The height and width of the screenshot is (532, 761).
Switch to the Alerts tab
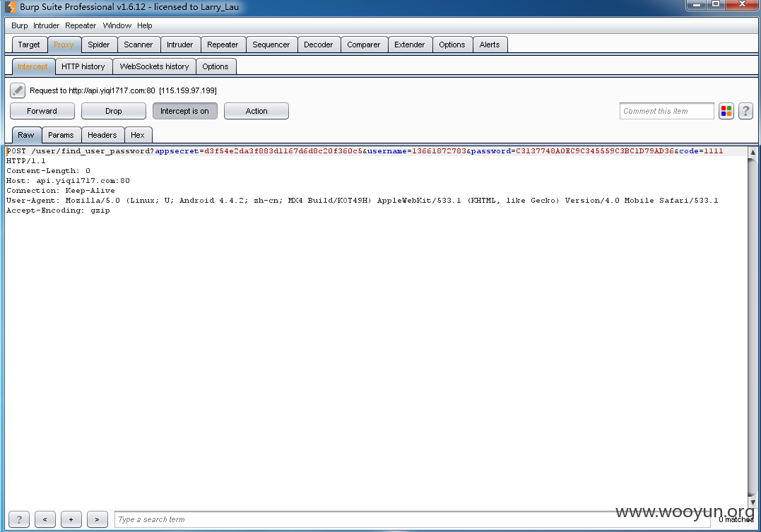click(490, 45)
